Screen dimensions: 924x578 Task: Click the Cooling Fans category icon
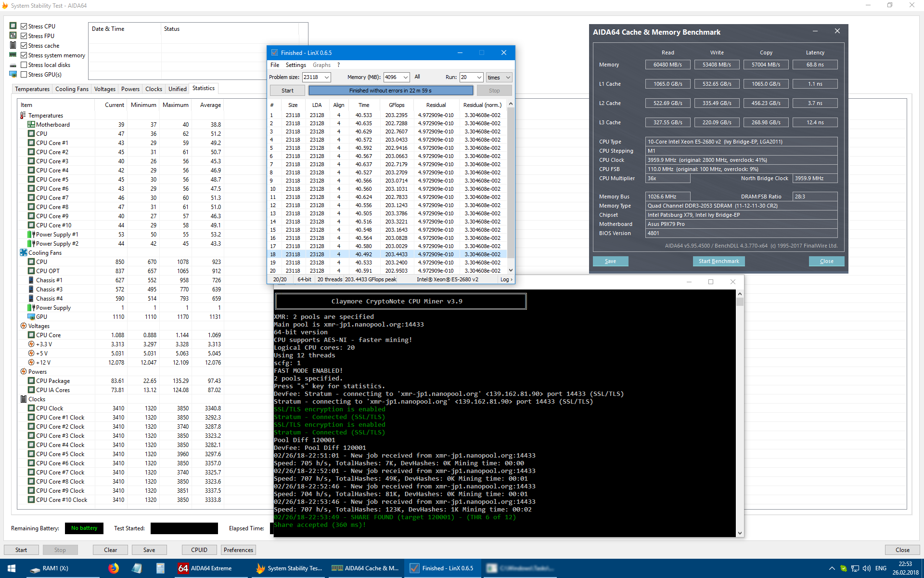click(x=23, y=252)
